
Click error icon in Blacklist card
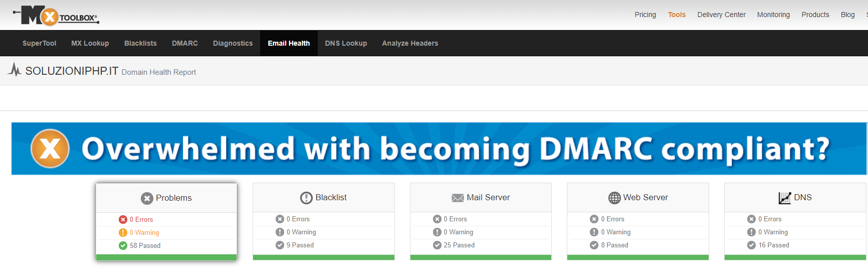coord(280,219)
